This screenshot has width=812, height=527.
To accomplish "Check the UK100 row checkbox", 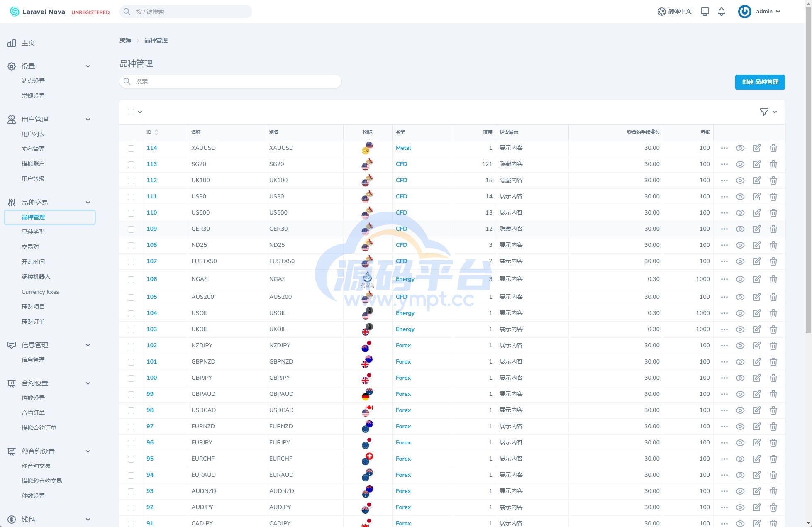I will point(131,181).
